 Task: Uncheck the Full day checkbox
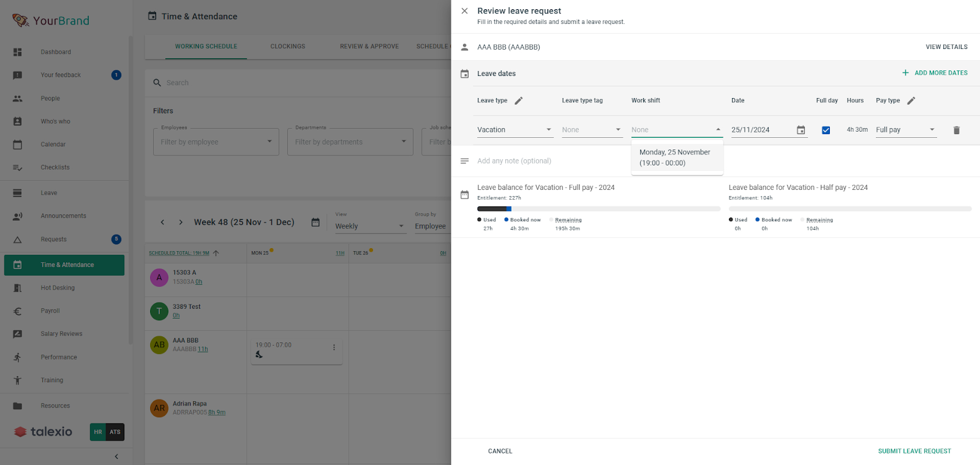pos(826,130)
